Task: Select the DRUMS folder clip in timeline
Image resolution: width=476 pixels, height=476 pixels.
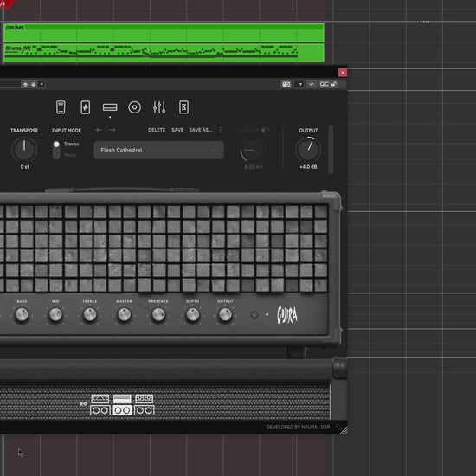Action: click(x=164, y=33)
